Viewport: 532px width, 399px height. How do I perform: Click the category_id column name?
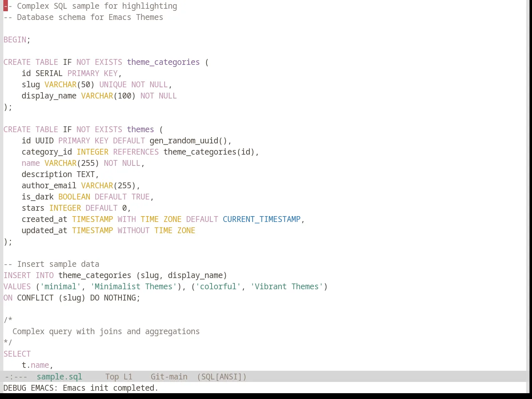point(47,152)
